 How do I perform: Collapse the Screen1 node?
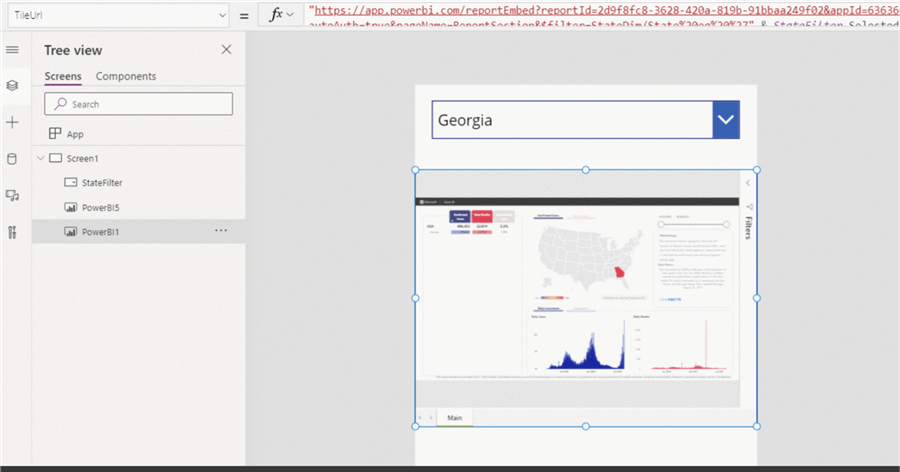40,158
